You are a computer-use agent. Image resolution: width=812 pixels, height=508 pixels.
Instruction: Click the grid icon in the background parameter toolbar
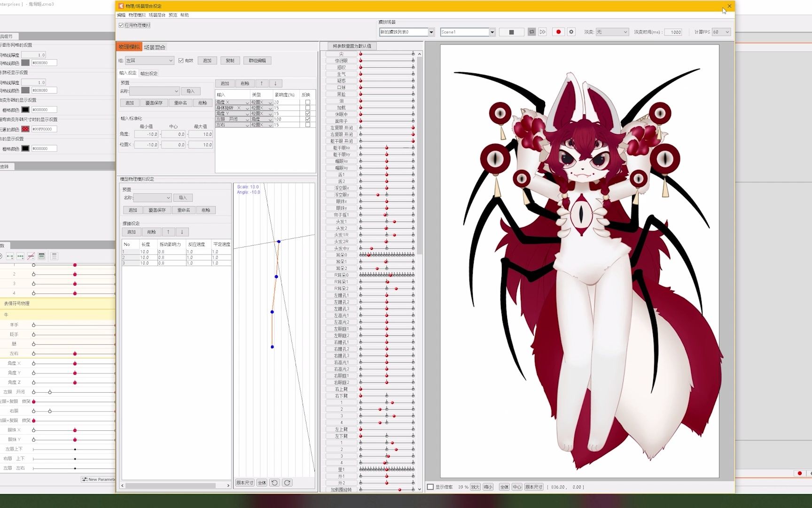[55, 256]
